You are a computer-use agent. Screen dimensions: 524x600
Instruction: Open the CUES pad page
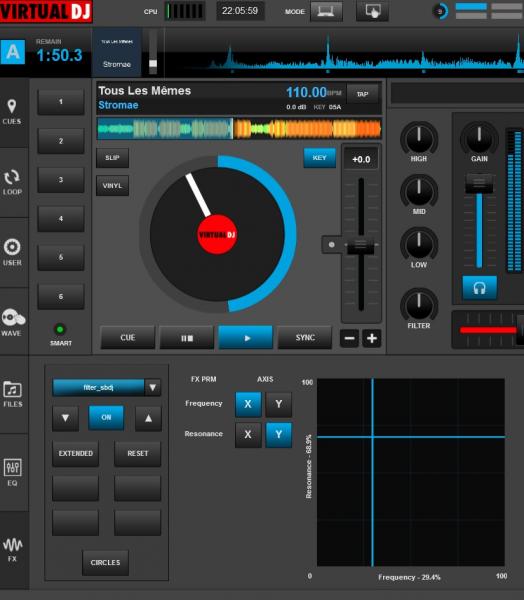click(12, 112)
